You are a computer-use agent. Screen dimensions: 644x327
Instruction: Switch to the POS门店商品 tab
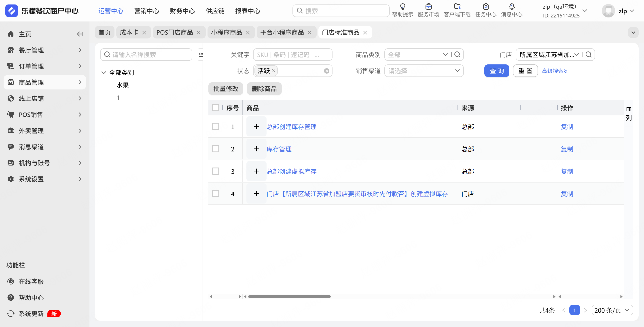[174, 32]
